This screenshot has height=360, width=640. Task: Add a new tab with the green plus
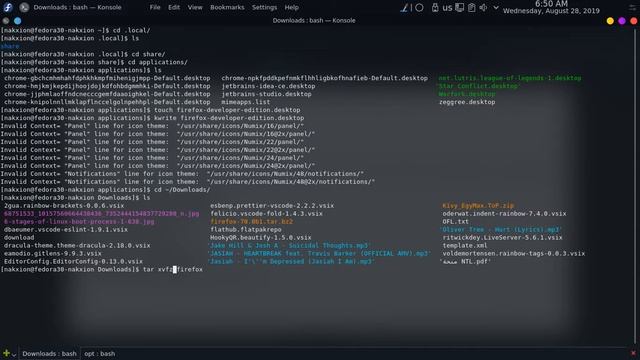[6, 353]
